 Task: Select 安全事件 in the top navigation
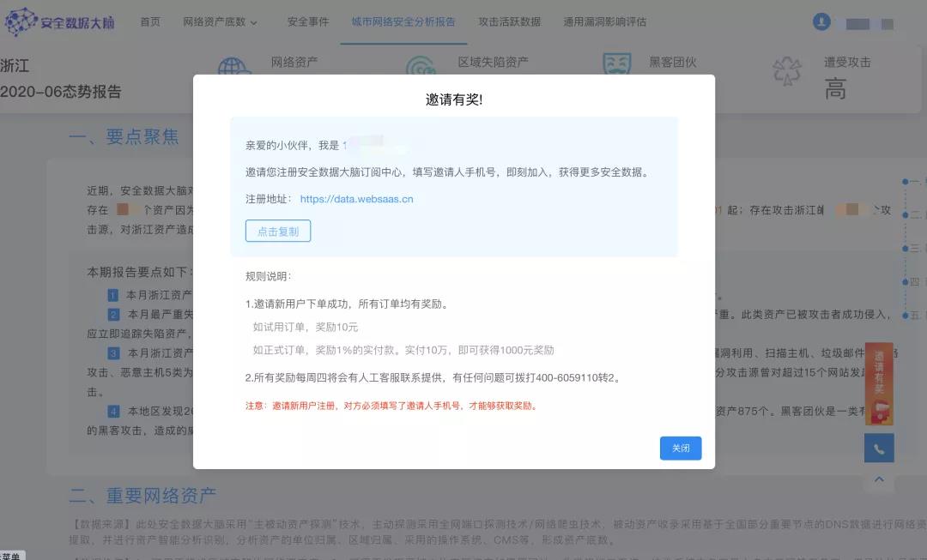(306, 22)
